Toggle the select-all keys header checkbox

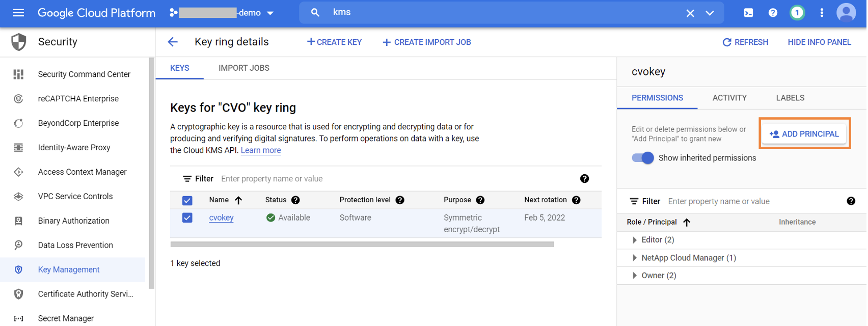point(187,201)
